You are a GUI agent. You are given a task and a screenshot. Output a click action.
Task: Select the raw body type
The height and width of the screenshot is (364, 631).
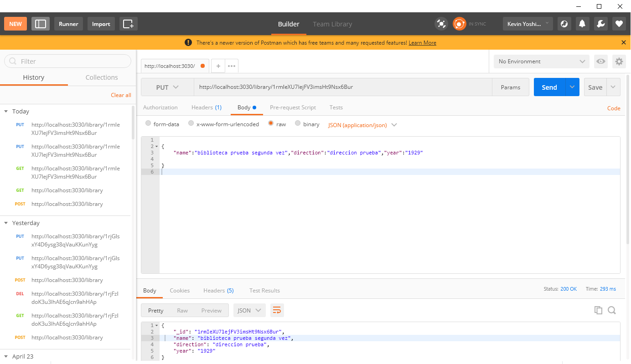tap(271, 124)
